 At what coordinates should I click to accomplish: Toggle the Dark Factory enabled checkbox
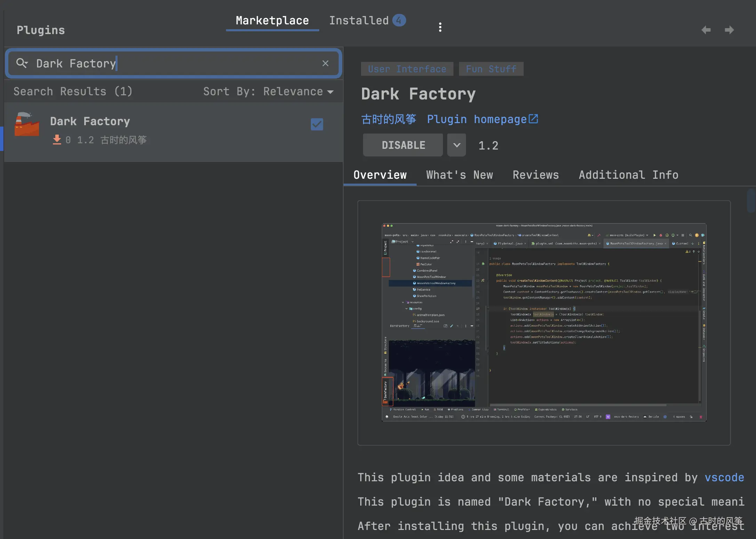317,124
